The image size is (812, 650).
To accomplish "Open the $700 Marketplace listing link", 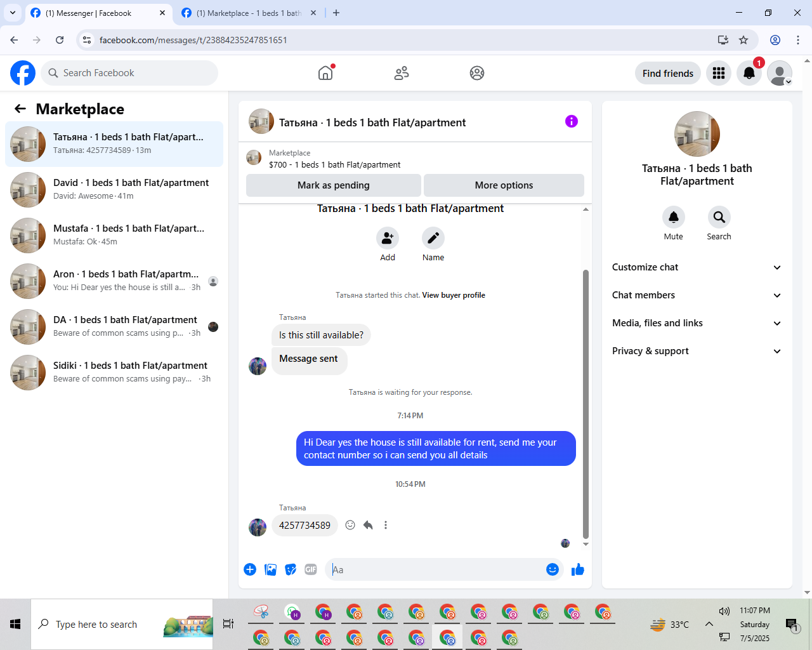I will coord(334,164).
